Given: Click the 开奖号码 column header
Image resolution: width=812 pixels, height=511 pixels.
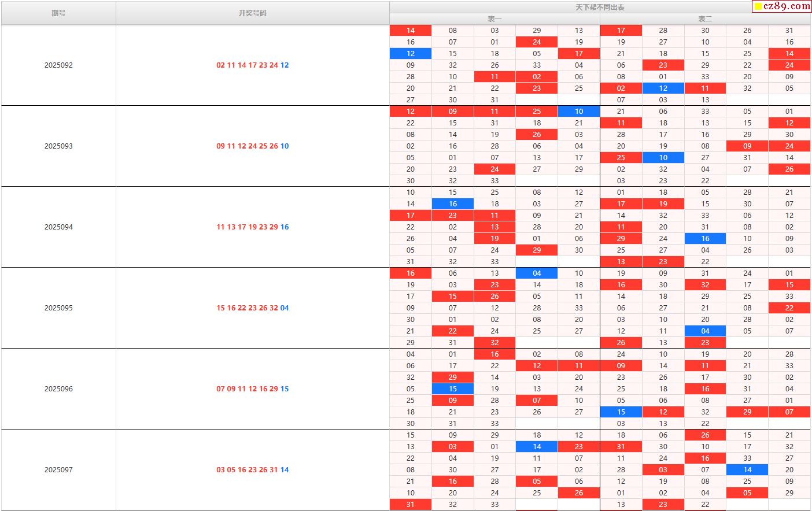Looking at the screenshot, I should pos(253,13).
